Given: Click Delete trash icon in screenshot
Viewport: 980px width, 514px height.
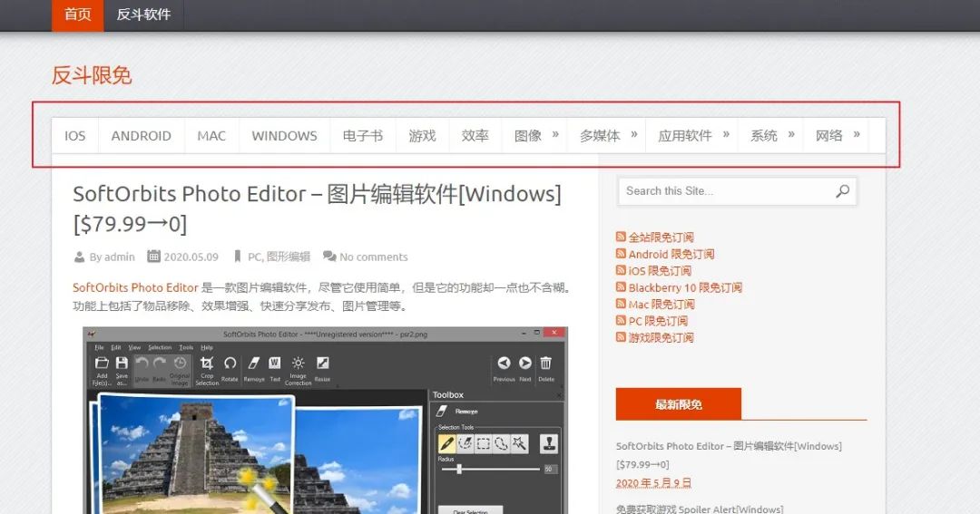Looking at the screenshot, I should [x=546, y=363].
